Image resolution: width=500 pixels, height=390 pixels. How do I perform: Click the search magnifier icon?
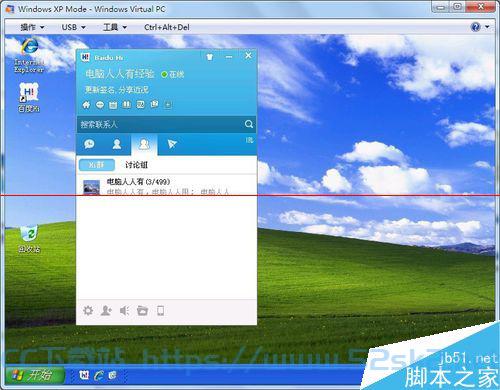tap(249, 124)
